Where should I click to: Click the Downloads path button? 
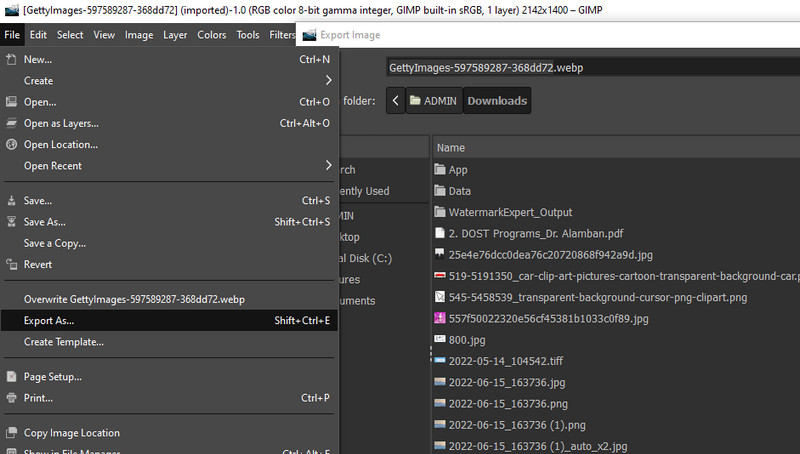(496, 101)
